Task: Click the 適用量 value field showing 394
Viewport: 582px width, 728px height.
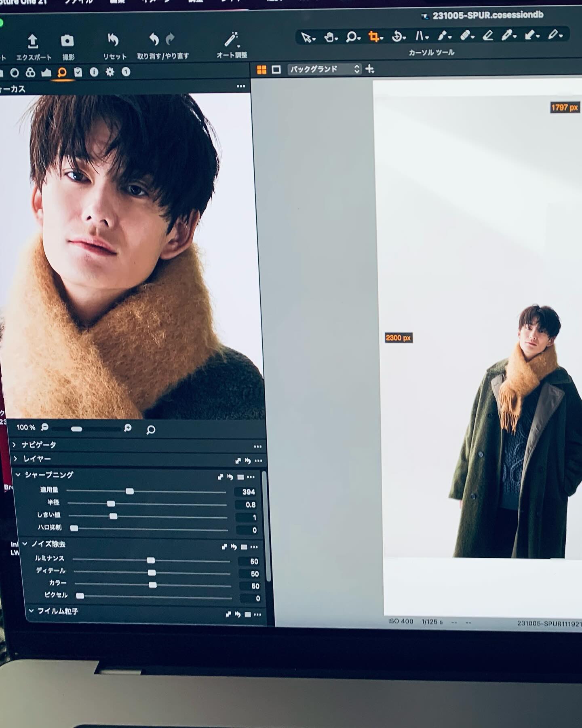Action: coord(246,492)
